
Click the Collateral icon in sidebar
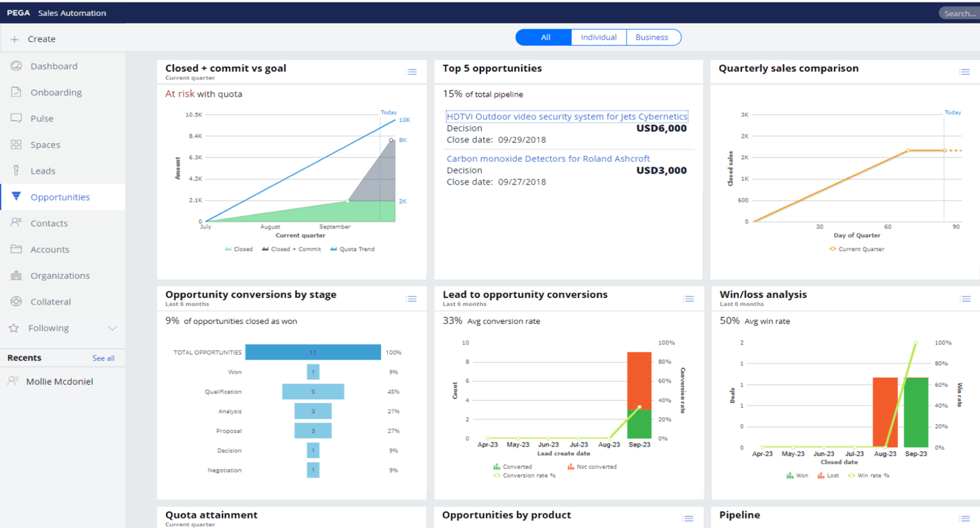pos(17,301)
